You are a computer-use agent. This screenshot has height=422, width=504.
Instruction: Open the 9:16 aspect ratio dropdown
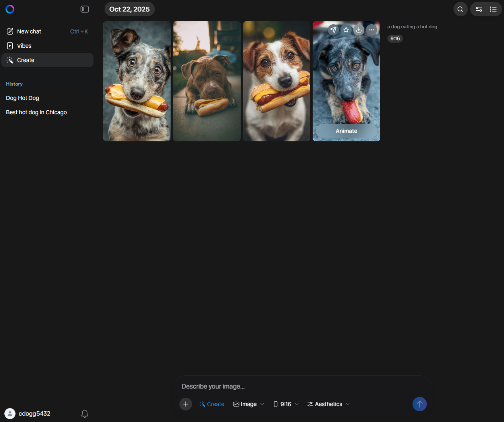click(x=286, y=404)
